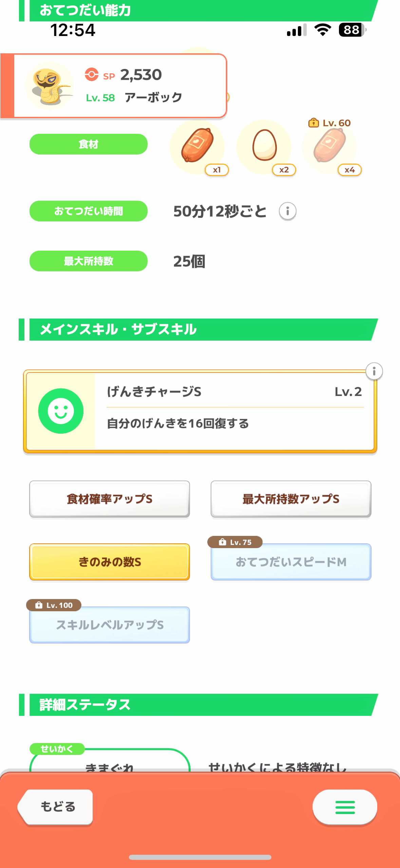The height and width of the screenshot is (868, 400).
Task: Tap locked スキルレベルアップS sub skill
Action: tap(110, 625)
